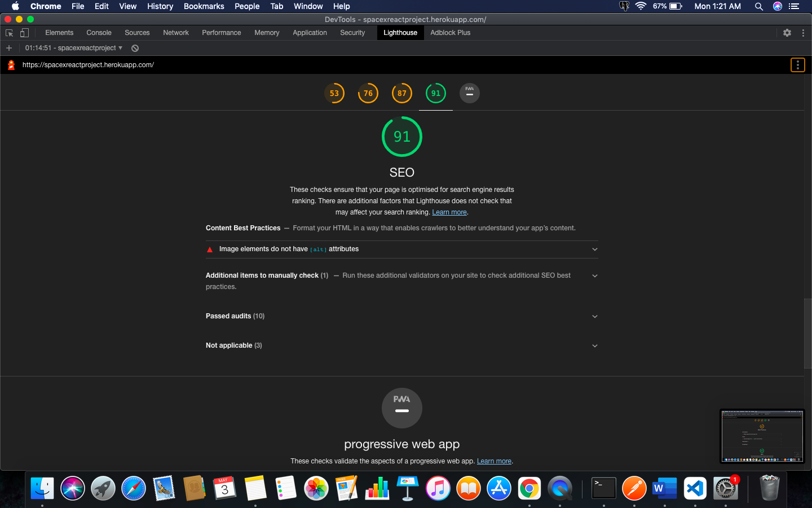Open the Bookmarks menu
The width and height of the screenshot is (812, 508).
point(204,6)
